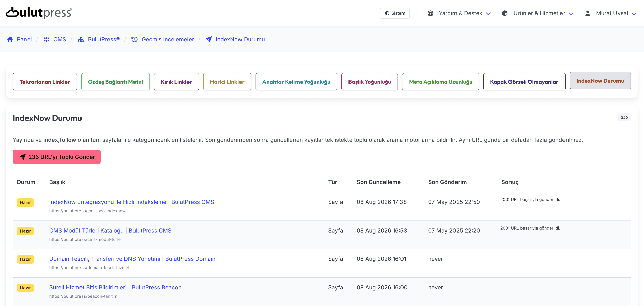This screenshot has height=306, width=644.
Task: Click the user icon beside Murat Uysal
Action: 588,13
